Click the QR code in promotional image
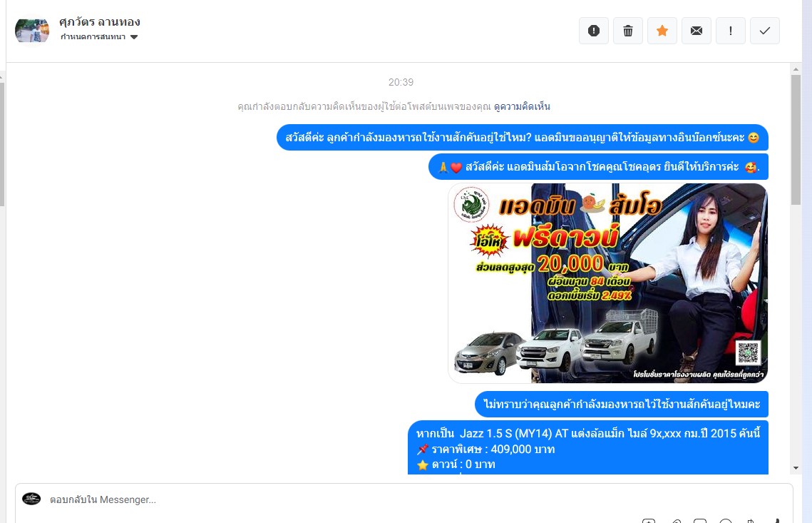Image resolution: width=812 pixels, height=523 pixels. 748,353
